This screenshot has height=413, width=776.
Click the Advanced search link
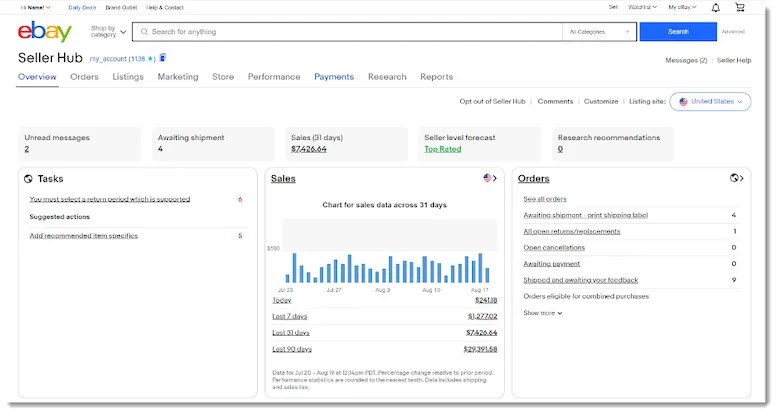click(x=733, y=32)
